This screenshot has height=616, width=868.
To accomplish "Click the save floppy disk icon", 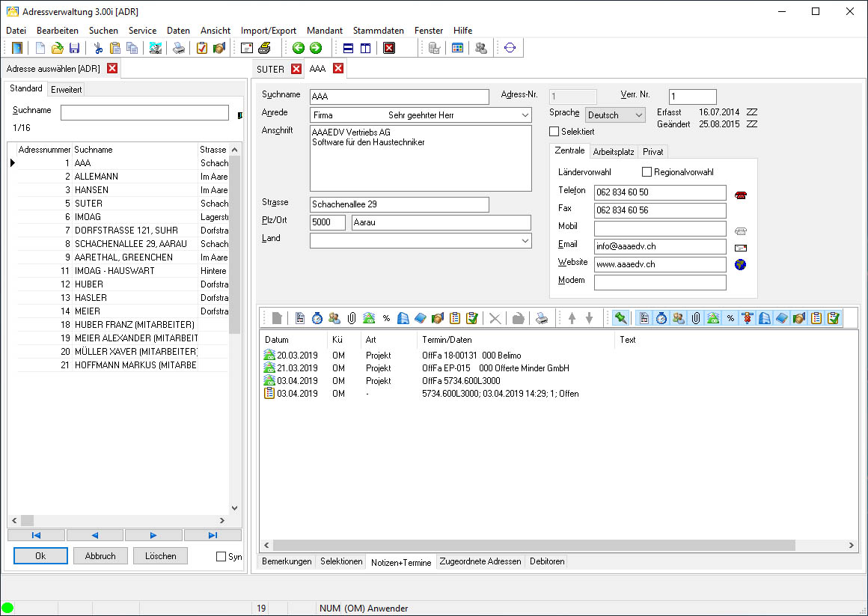I will (74, 48).
